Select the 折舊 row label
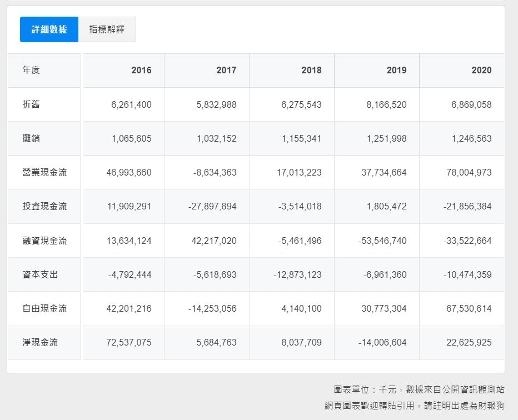 pos(31,104)
